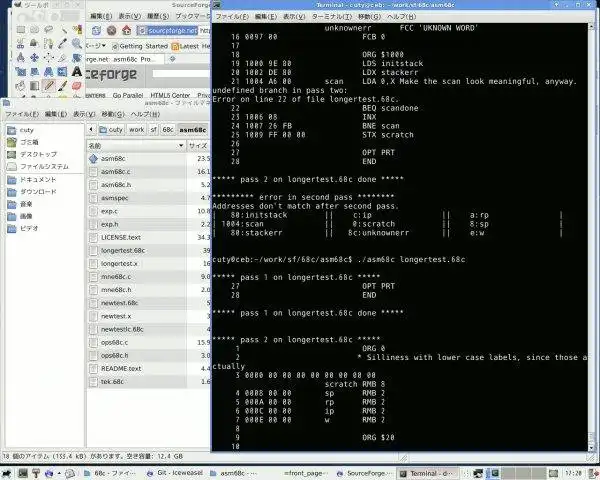This screenshot has width=600, height=480.
Task: Switch to Terminal taskbar button
Action: [429, 473]
